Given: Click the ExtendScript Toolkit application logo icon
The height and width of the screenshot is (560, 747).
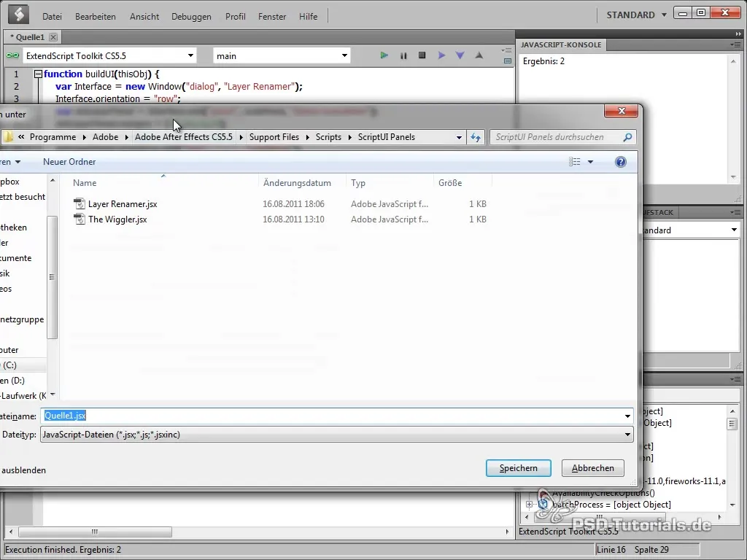Looking at the screenshot, I should pyautogui.click(x=18, y=15).
